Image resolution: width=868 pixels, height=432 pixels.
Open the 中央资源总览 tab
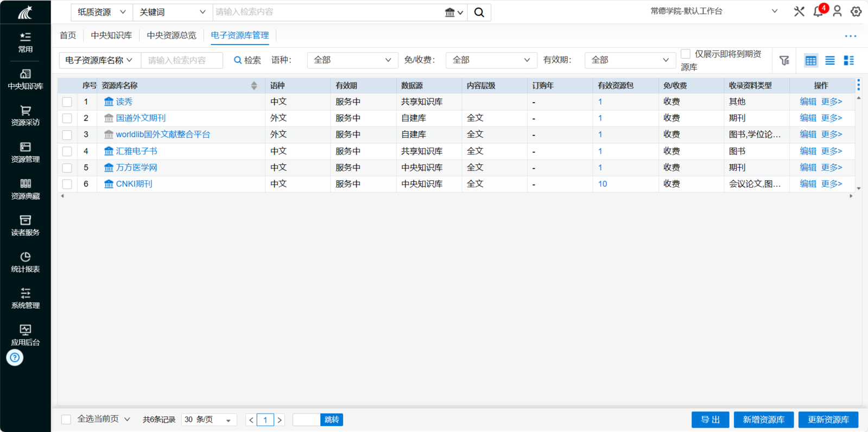pos(172,35)
